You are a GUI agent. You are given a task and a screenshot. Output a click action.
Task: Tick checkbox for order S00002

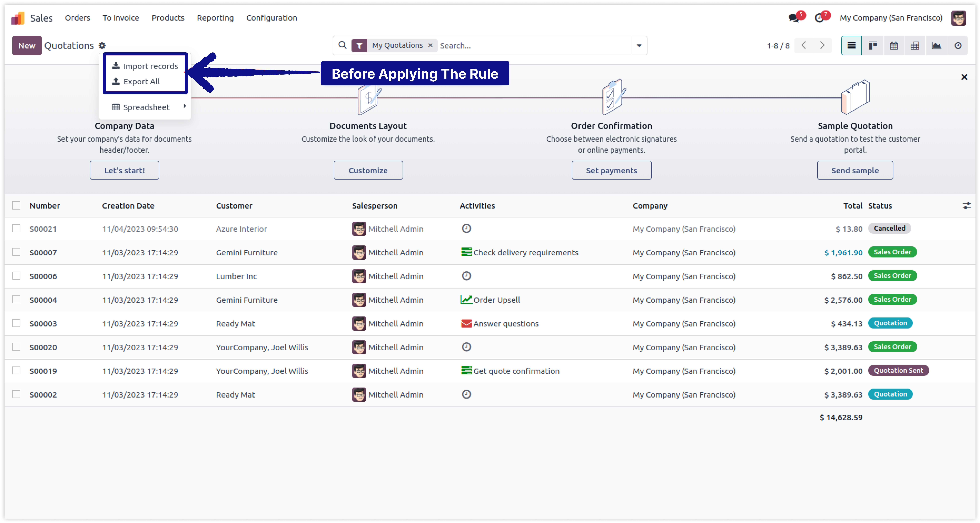tap(16, 394)
